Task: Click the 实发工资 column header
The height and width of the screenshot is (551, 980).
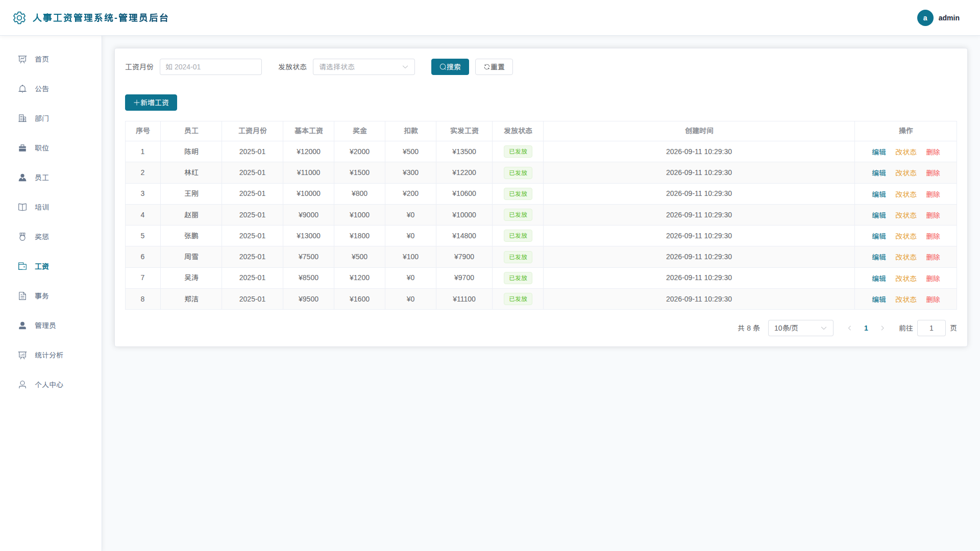Action: [x=464, y=131]
